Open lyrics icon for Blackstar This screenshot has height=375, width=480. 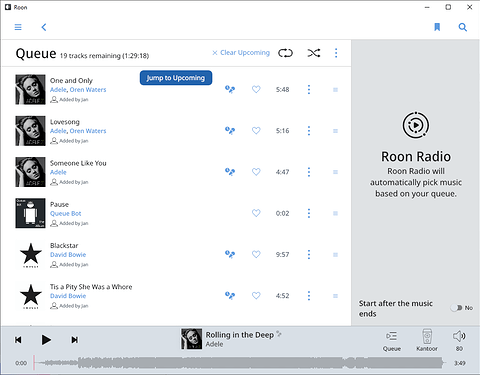click(x=230, y=254)
